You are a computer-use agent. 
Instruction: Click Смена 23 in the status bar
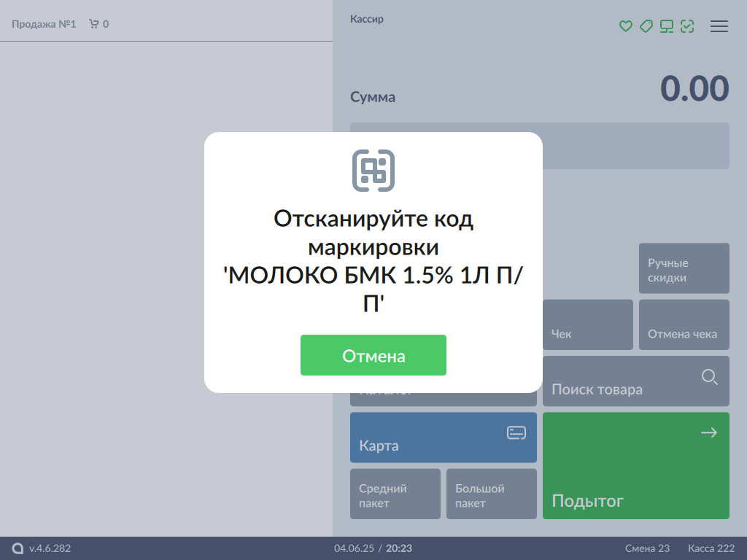(646, 548)
